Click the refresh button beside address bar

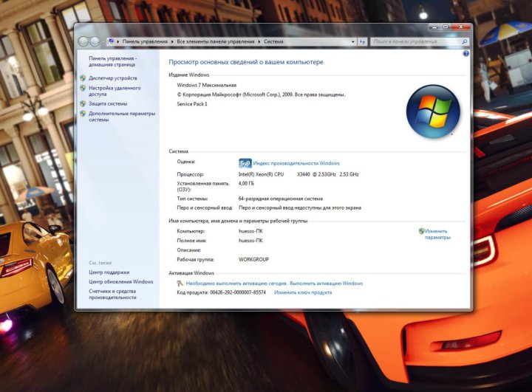(x=362, y=41)
